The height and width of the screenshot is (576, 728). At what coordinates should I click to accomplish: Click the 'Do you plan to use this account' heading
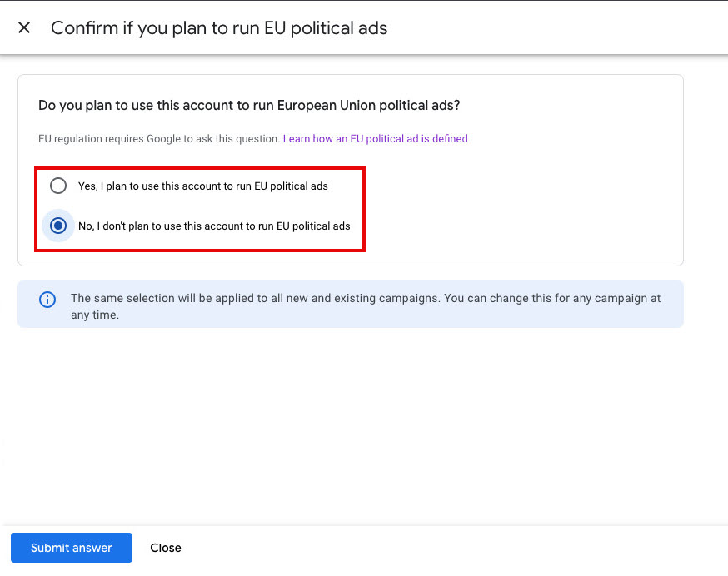click(x=249, y=106)
